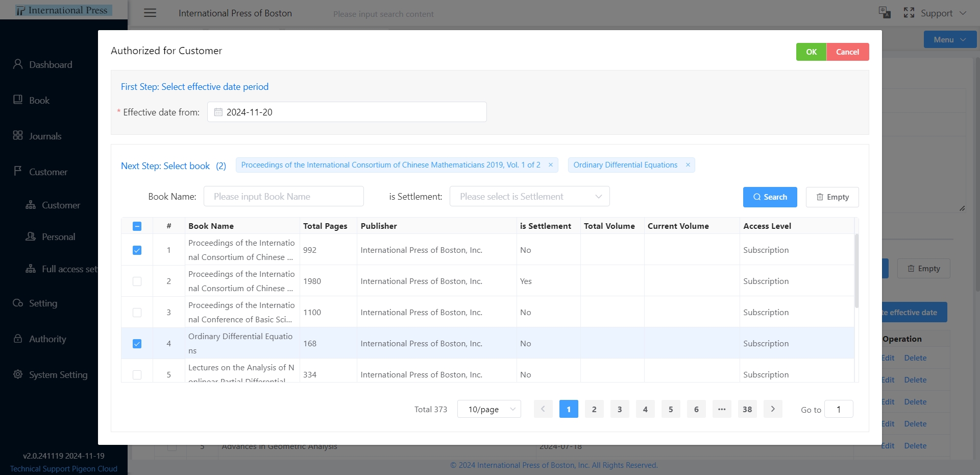Toggle the select-all header checkbox
Viewport: 980px width, 475px height.
(x=137, y=226)
